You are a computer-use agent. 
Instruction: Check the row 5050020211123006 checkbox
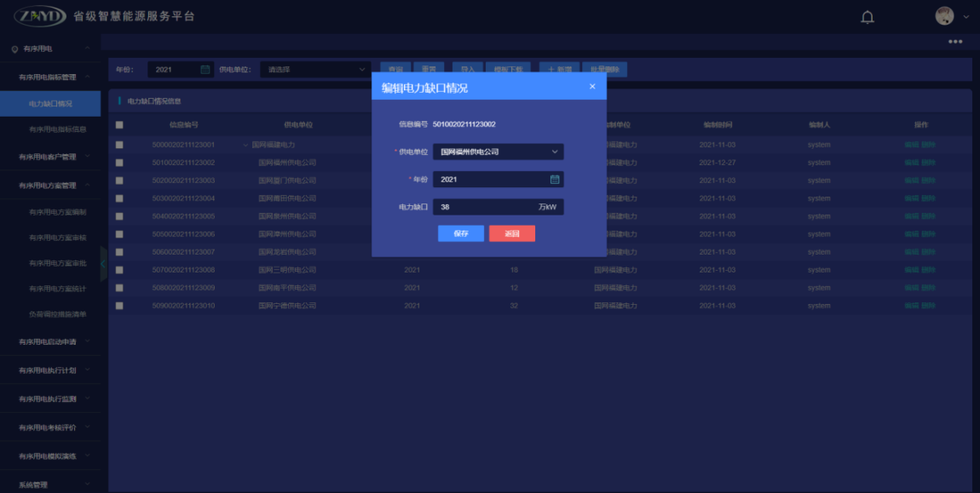click(x=119, y=234)
